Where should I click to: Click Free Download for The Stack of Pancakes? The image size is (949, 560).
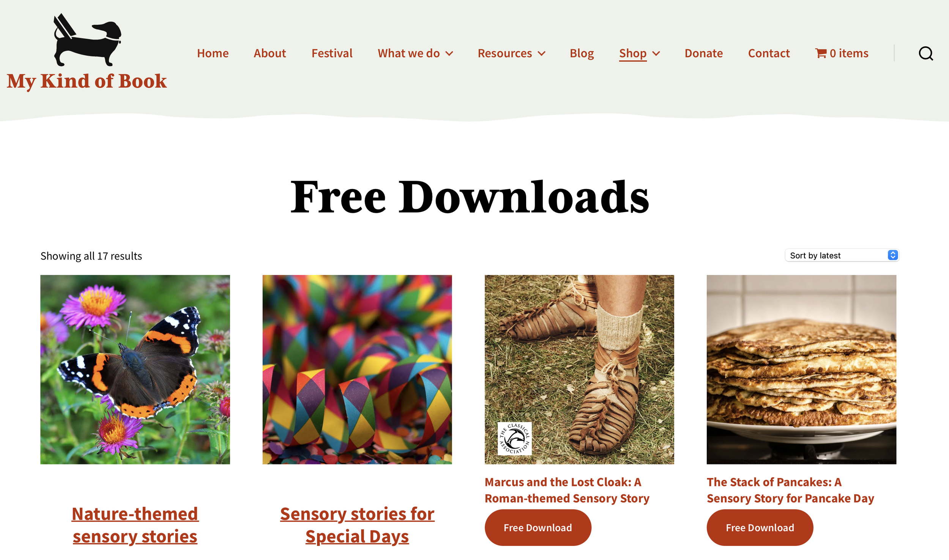pos(760,527)
